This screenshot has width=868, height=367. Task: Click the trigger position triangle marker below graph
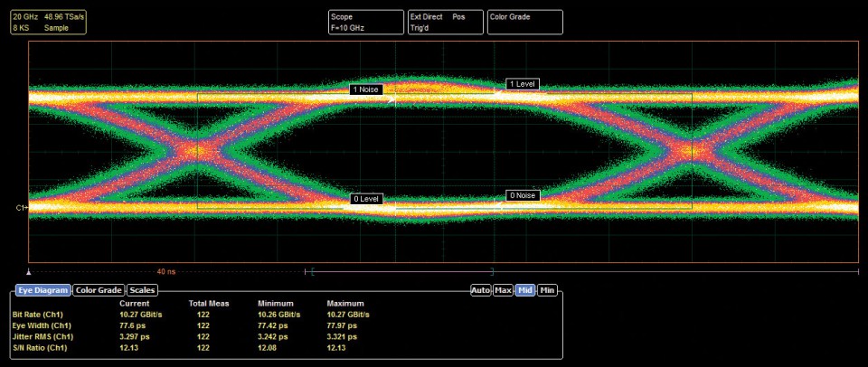tap(30, 270)
